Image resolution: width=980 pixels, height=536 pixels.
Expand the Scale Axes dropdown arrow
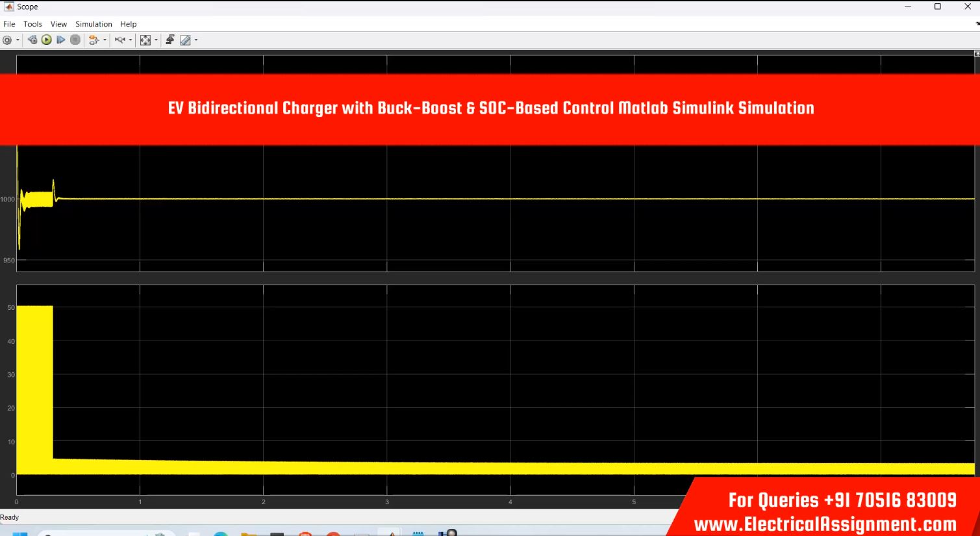point(156,40)
